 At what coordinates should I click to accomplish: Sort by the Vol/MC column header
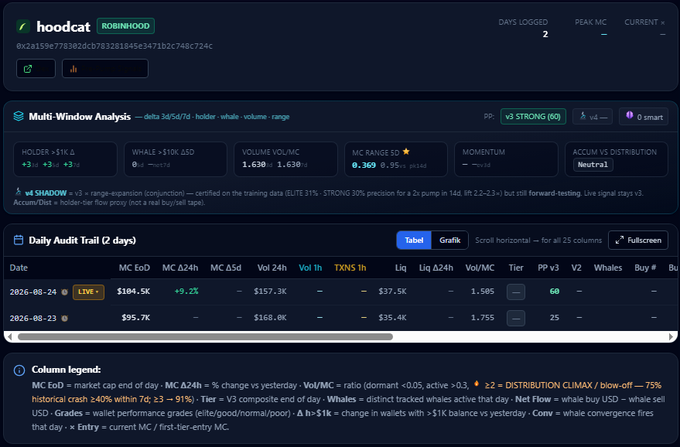point(480,268)
